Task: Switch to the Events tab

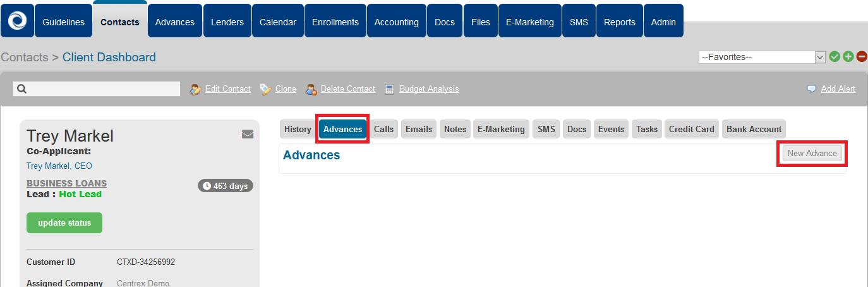Action: coord(611,129)
